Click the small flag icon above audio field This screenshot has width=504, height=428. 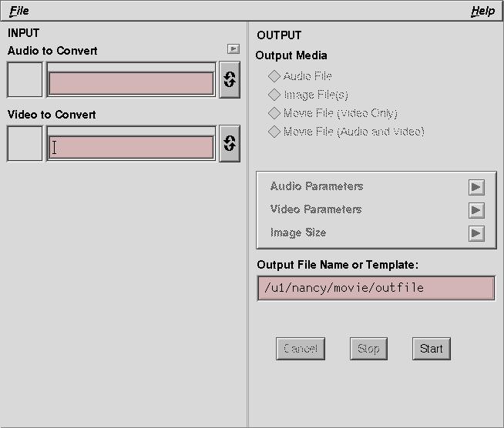coord(234,48)
